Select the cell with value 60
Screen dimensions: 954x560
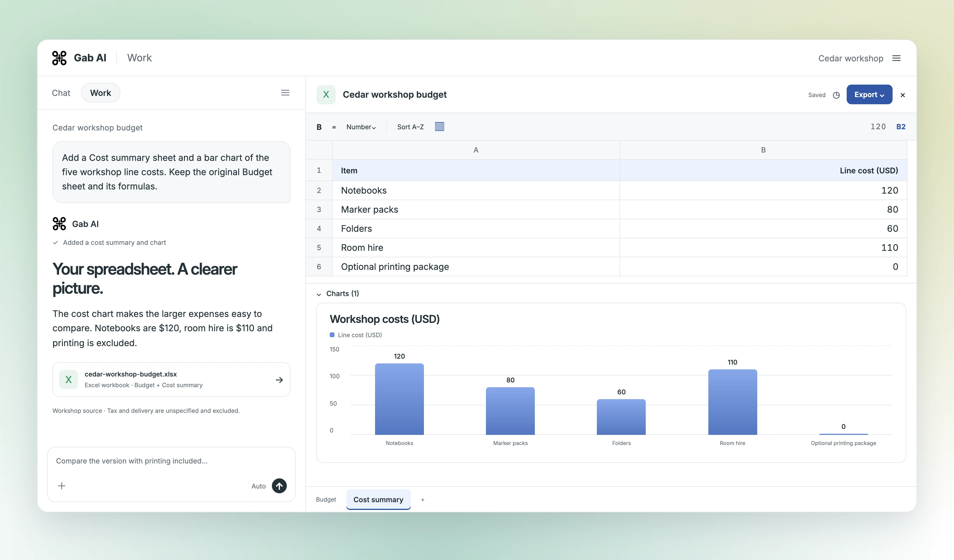click(763, 228)
